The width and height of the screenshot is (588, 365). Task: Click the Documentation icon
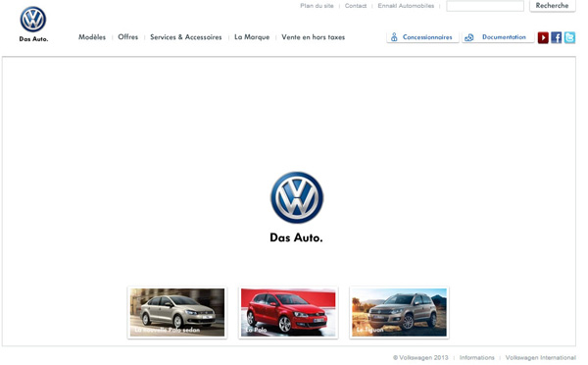click(x=469, y=37)
